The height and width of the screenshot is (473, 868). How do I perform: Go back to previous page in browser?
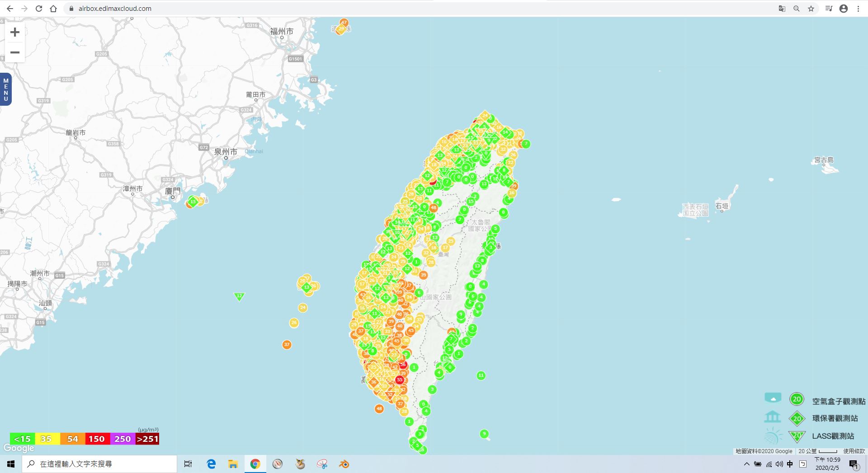pos(10,9)
